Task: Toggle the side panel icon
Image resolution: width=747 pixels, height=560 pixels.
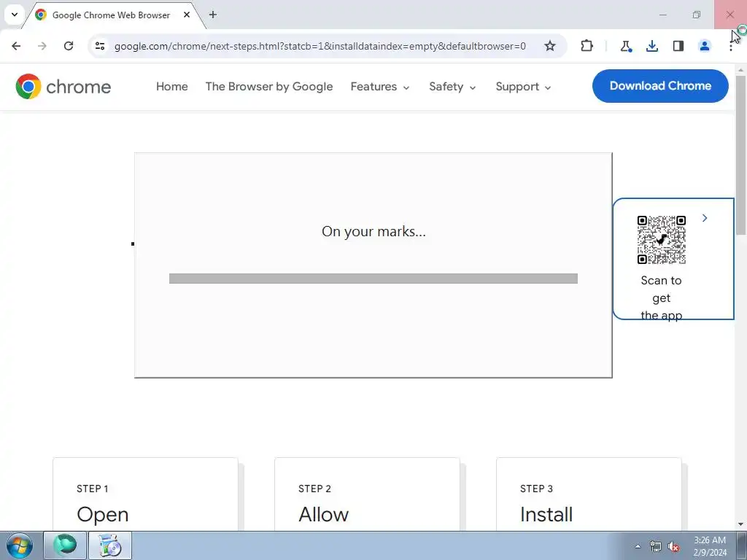Action: [678, 46]
